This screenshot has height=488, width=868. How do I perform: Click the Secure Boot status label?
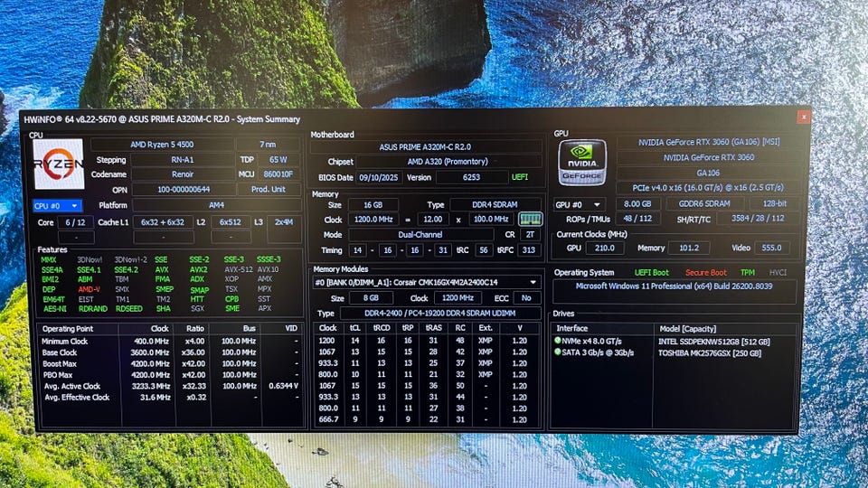(705, 272)
